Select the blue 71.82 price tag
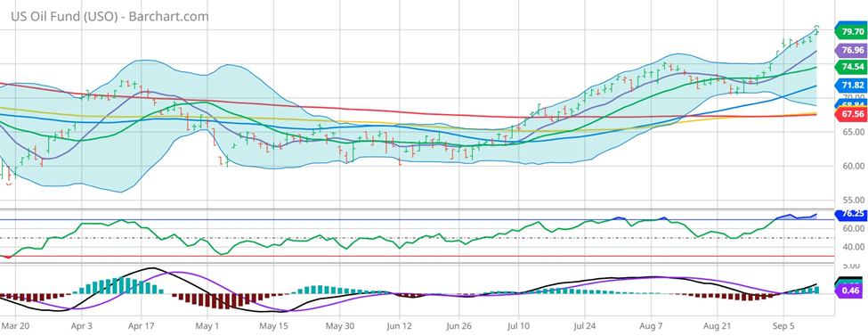The height and width of the screenshot is (336, 868). (x=850, y=85)
